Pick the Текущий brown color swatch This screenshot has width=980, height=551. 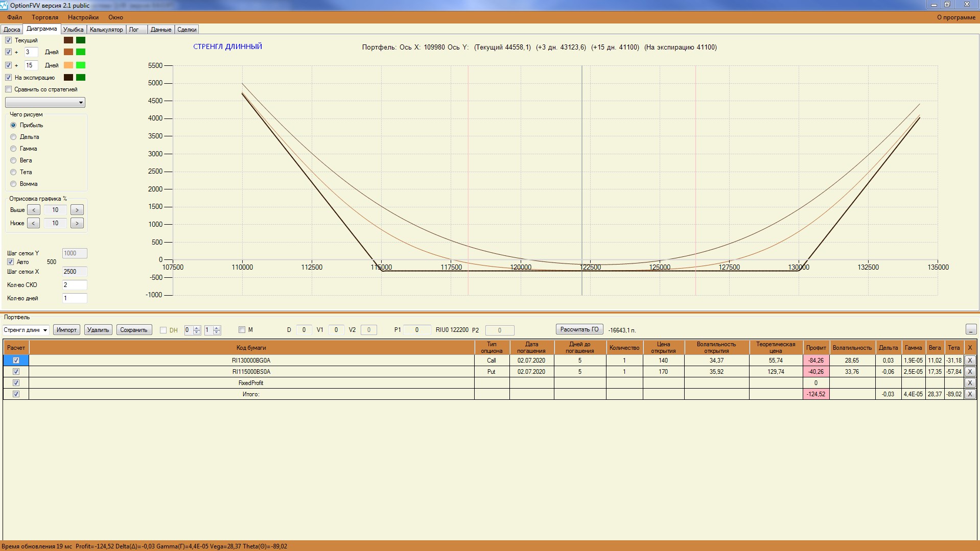point(68,40)
